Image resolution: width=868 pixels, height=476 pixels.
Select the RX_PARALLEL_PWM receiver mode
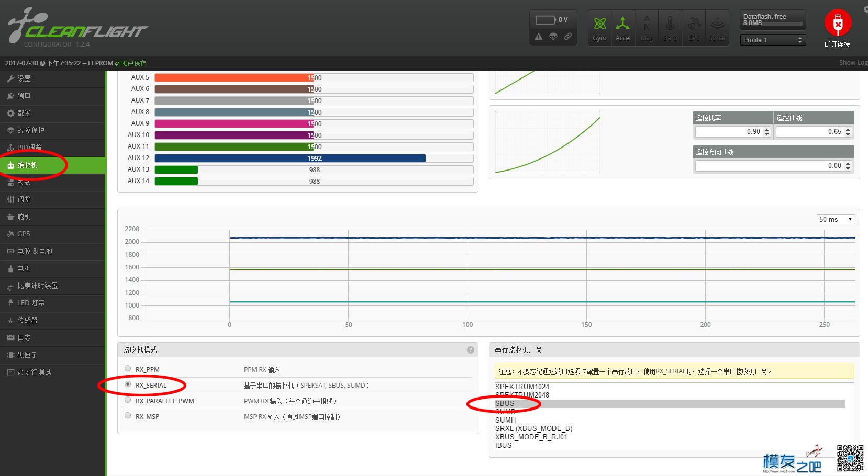pyautogui.click(x=128, y=400)
